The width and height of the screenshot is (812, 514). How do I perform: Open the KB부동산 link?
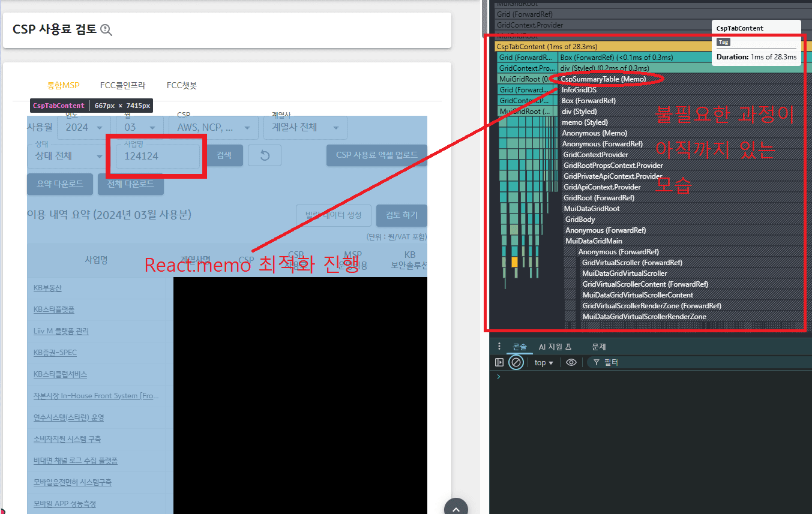(47, 288)
